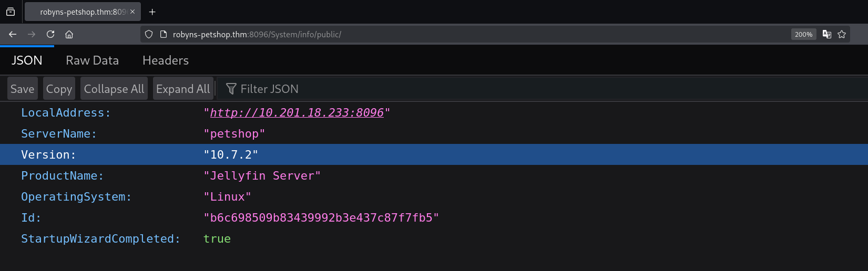868x271 pixels.
Task: Click the browser Back arrow button
Action: coord(13,34)
